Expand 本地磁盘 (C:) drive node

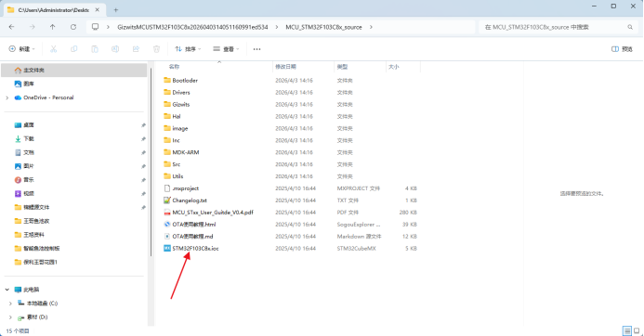10,304
